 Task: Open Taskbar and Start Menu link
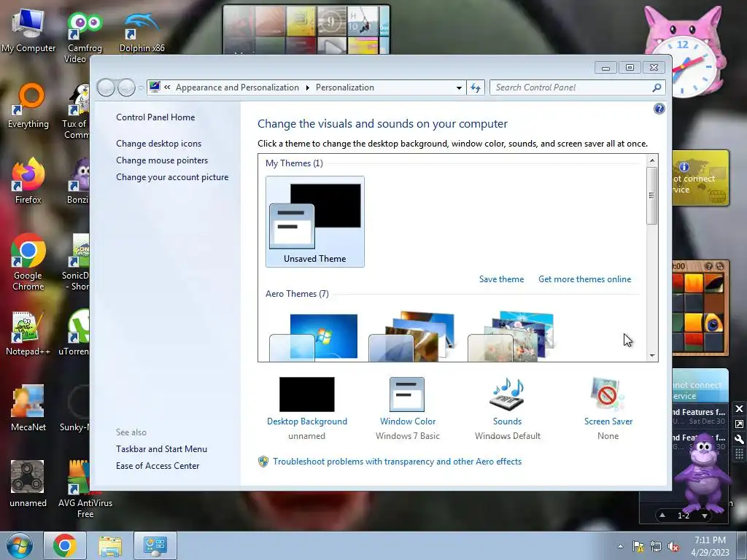(161, 449)
